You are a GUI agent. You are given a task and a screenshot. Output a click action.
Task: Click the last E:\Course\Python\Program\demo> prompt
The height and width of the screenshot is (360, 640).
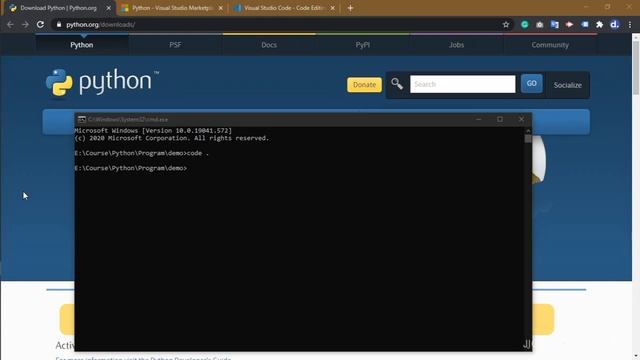point(131,168)
